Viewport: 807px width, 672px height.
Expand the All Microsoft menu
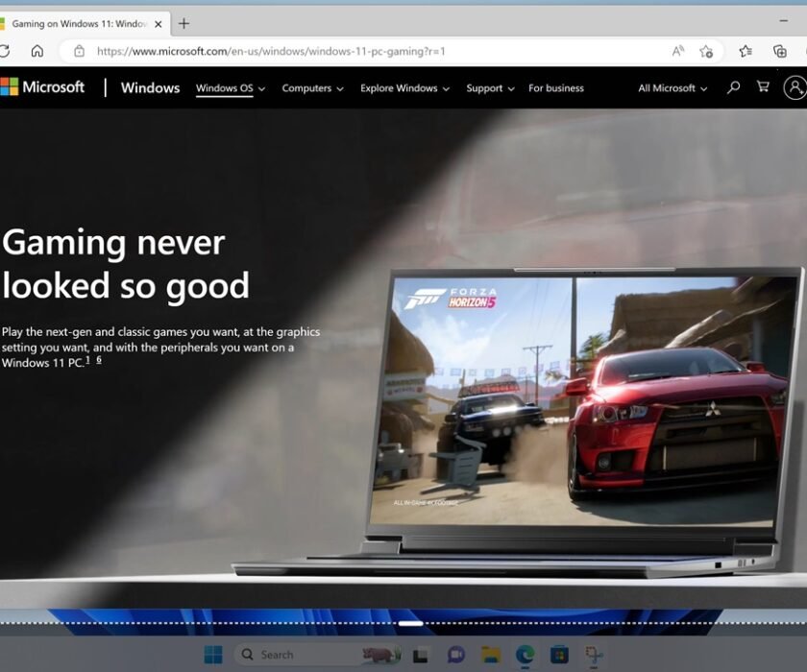(672, 88)
